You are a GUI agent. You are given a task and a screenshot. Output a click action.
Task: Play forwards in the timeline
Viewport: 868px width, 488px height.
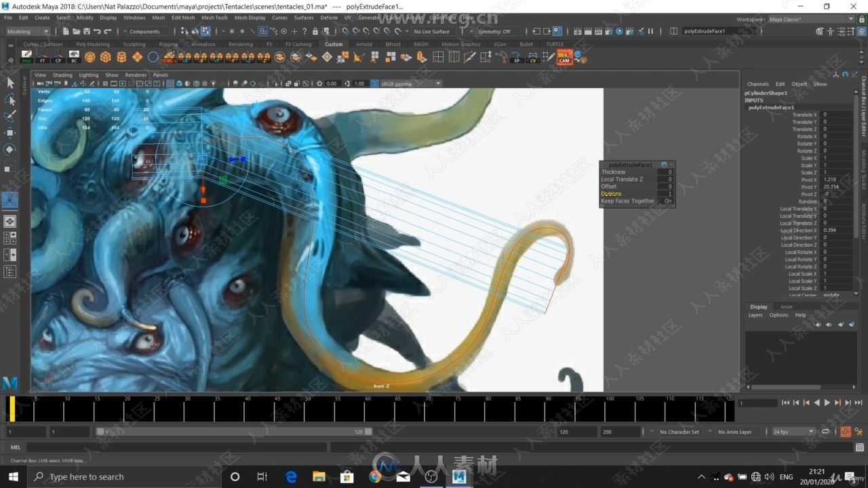(x=827, y=403)
